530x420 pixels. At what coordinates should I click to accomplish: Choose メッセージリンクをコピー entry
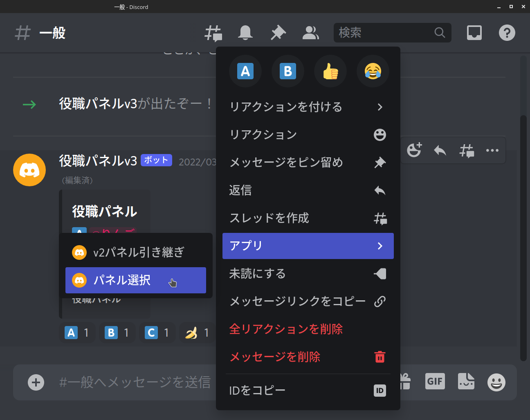(x=308, y=302)
